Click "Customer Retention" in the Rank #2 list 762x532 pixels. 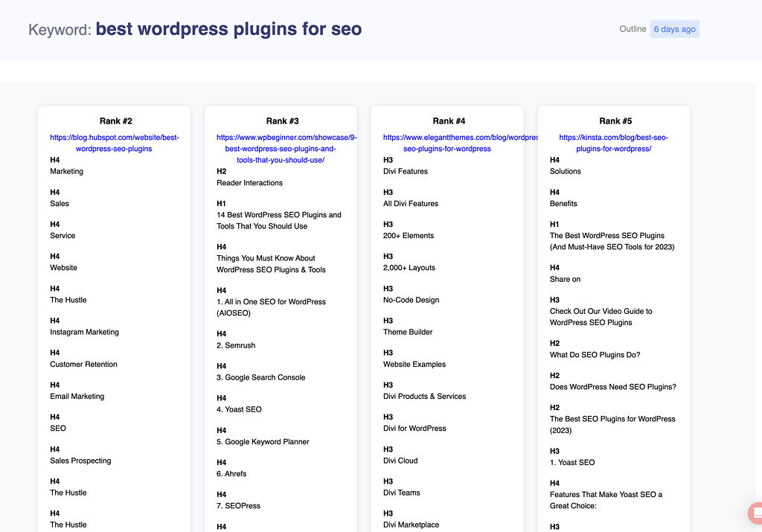pyautogui.click(x=83, y=364)
